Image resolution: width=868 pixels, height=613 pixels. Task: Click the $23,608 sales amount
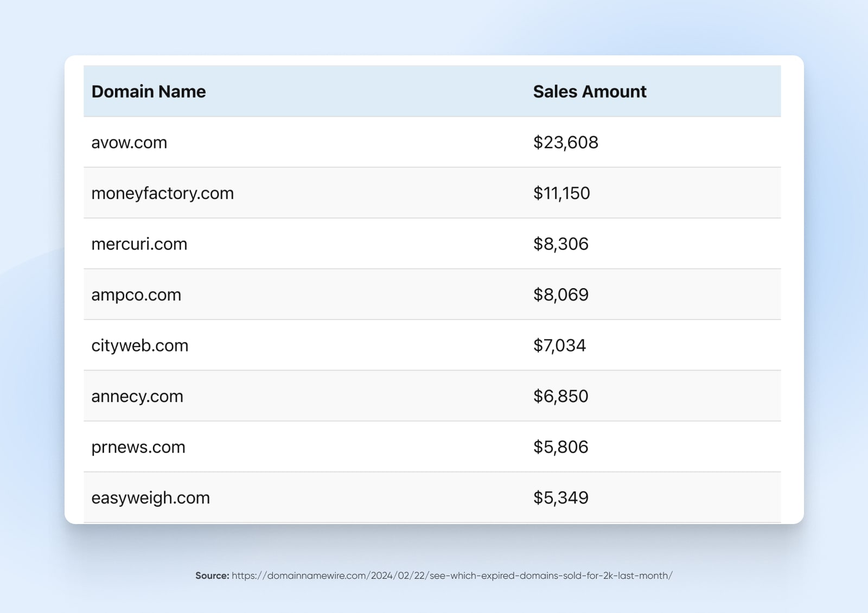566,142
